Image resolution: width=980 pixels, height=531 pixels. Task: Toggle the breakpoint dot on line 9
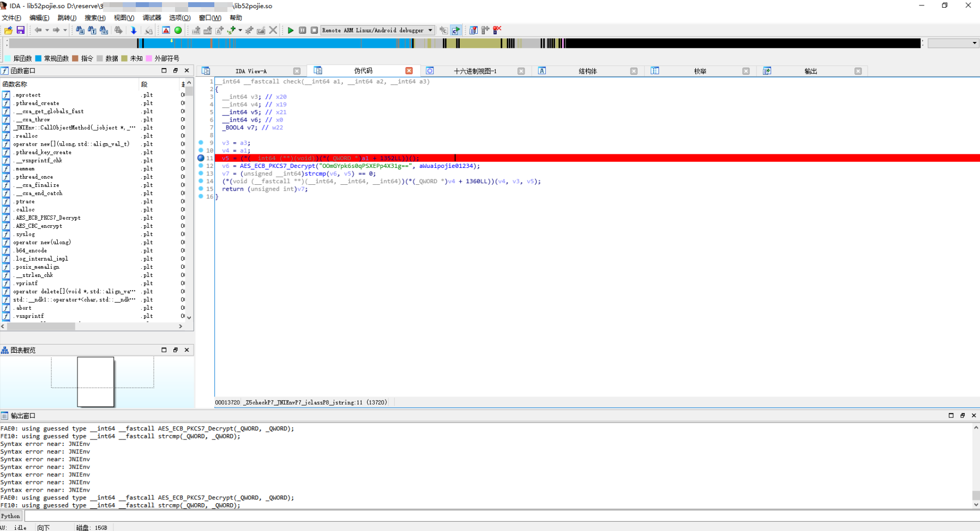pyautogui.click(x=201, y=143)
